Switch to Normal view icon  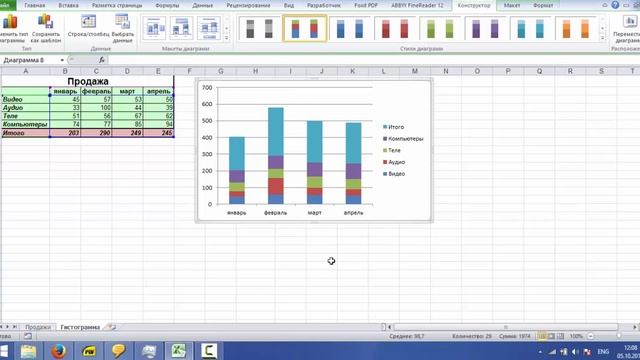(x=542, y=336)
